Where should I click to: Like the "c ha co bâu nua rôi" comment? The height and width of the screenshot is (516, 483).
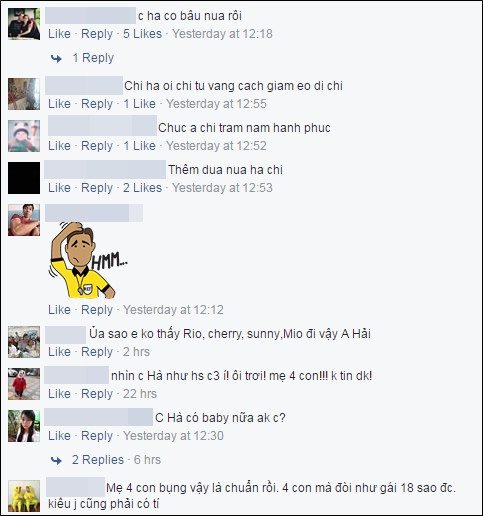coord(59,34)
